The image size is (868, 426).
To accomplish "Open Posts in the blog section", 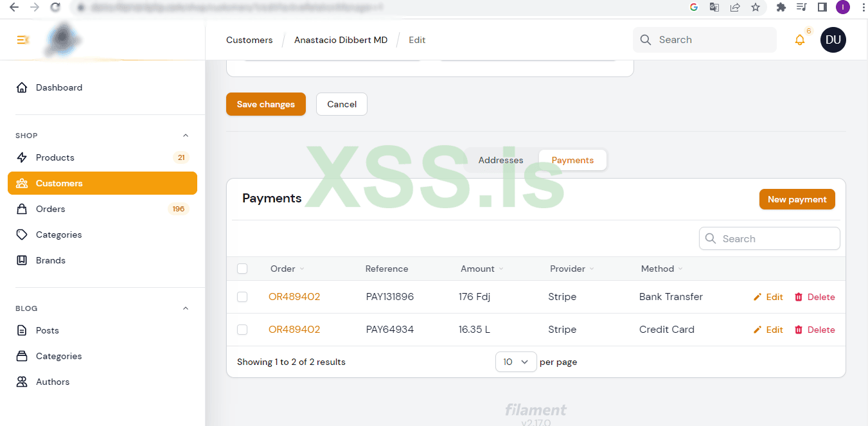I will pos(102,330).
